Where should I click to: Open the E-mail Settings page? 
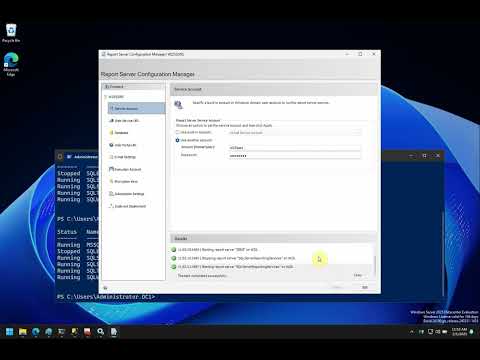pos(125,157)
